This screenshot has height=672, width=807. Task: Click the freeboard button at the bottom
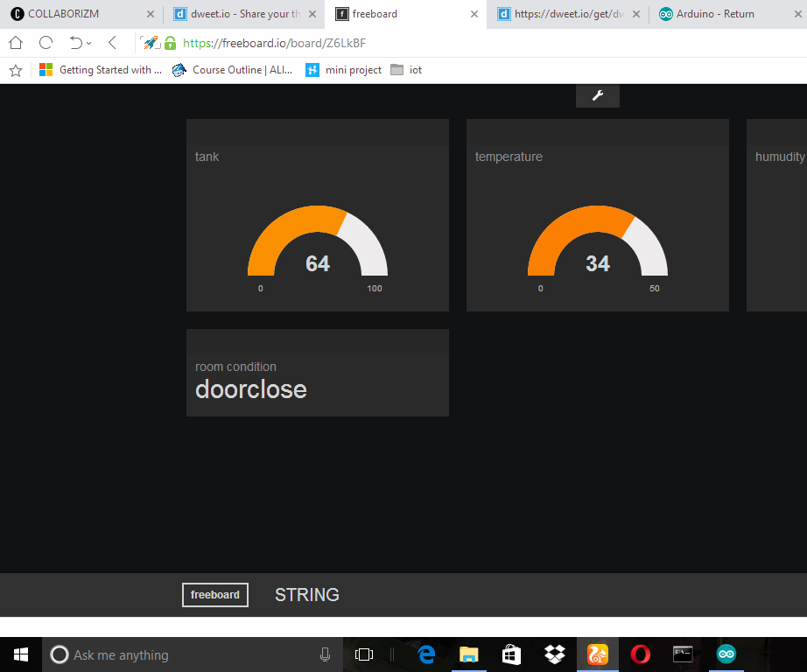[x=214, y=595]
